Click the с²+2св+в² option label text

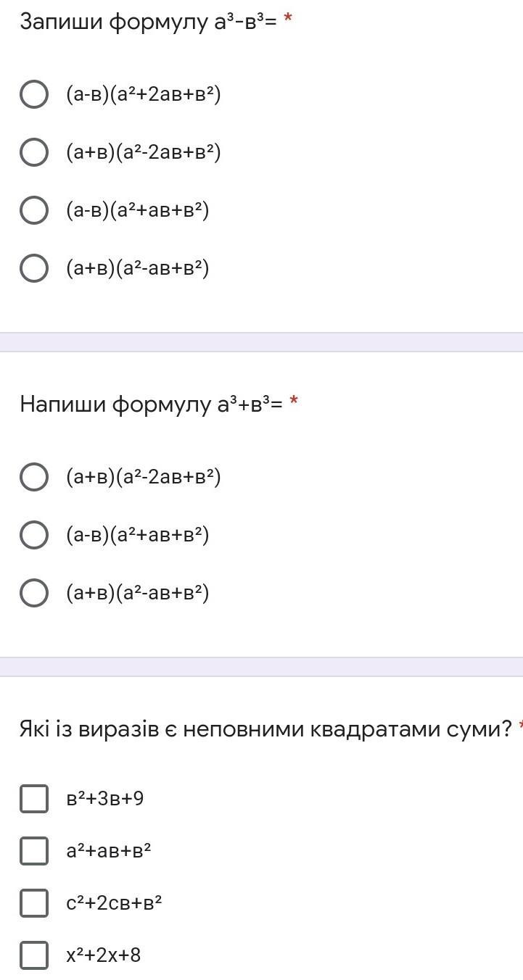pyautogui.click(x=114, y=903)
